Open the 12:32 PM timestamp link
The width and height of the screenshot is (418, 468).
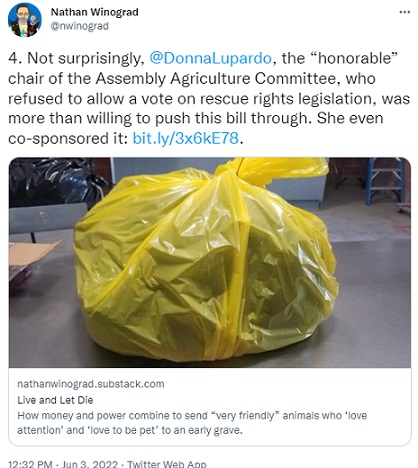(30, 464)
